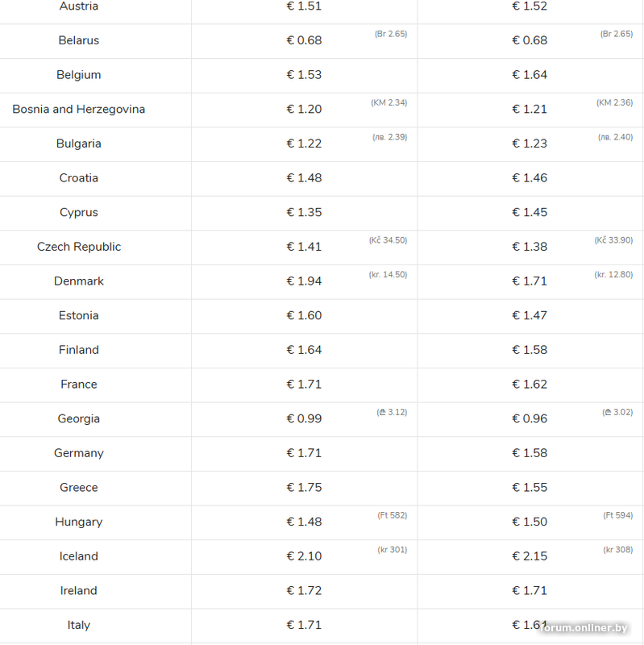The image size is (644, 645).
Task: Click the France country name
Action: tap(79, 385)
